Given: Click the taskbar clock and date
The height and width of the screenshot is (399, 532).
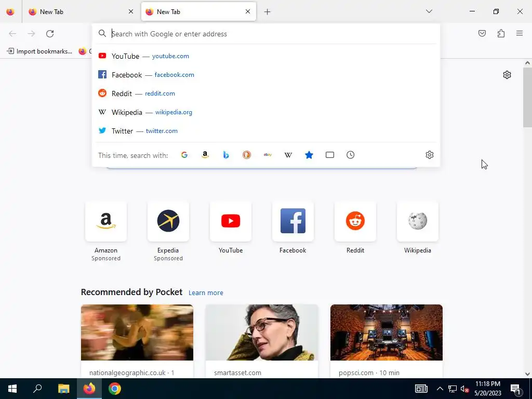Looking at the screenshot, I should pyautogui.click(x=487, y=389).
